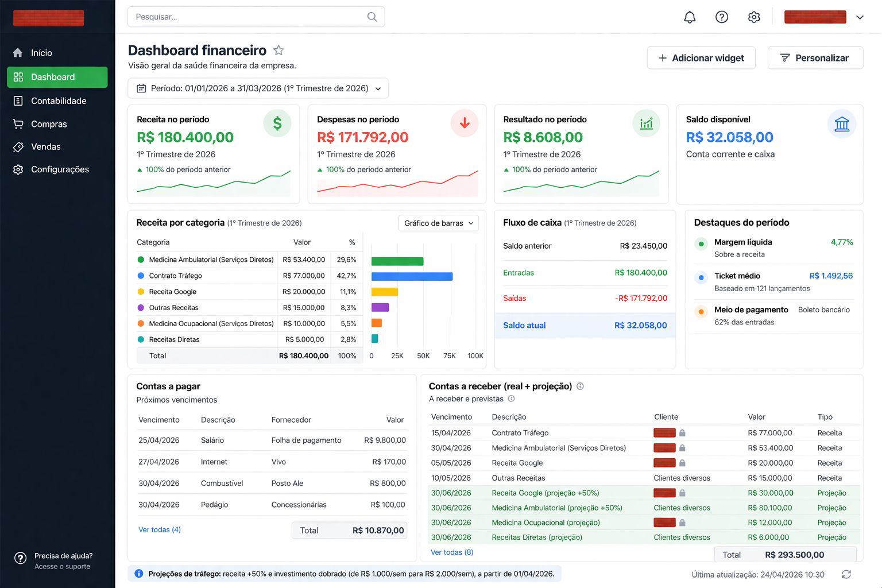Image resolution: width=882 pixels, height=588 pixels.
Task: Go to Contabilidade in sidebar
Action: [x=58, y=100]
